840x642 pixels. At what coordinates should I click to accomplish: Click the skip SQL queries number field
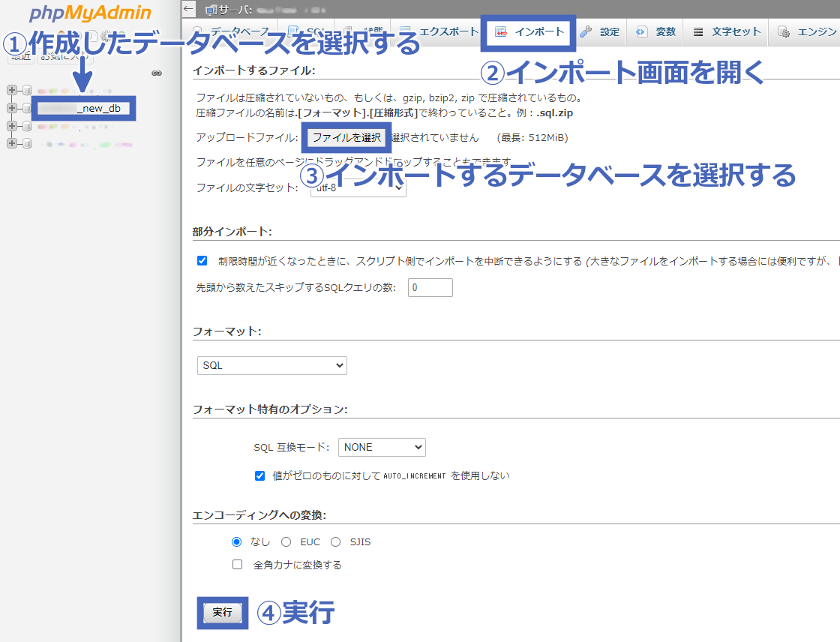[430, 288]
